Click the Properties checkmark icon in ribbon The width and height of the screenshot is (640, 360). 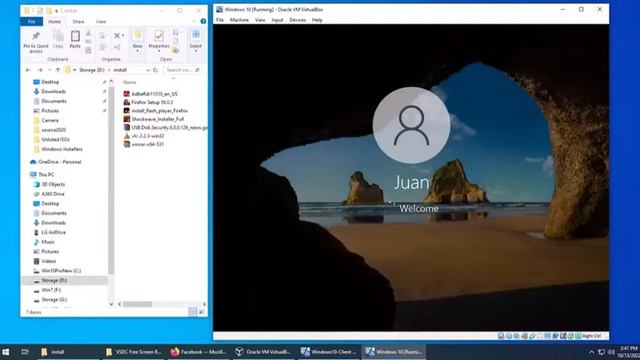pyautogui.click(x=159, y=37)
